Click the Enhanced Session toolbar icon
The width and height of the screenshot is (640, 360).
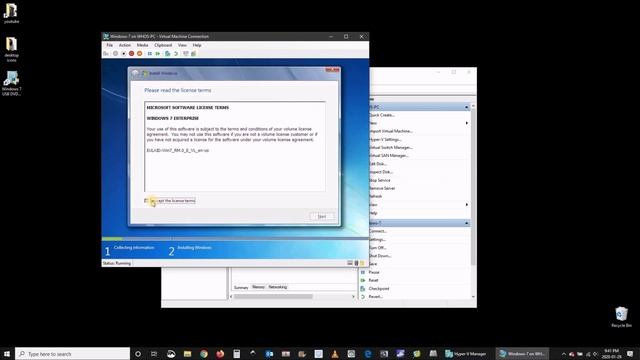tap(186, 53)
